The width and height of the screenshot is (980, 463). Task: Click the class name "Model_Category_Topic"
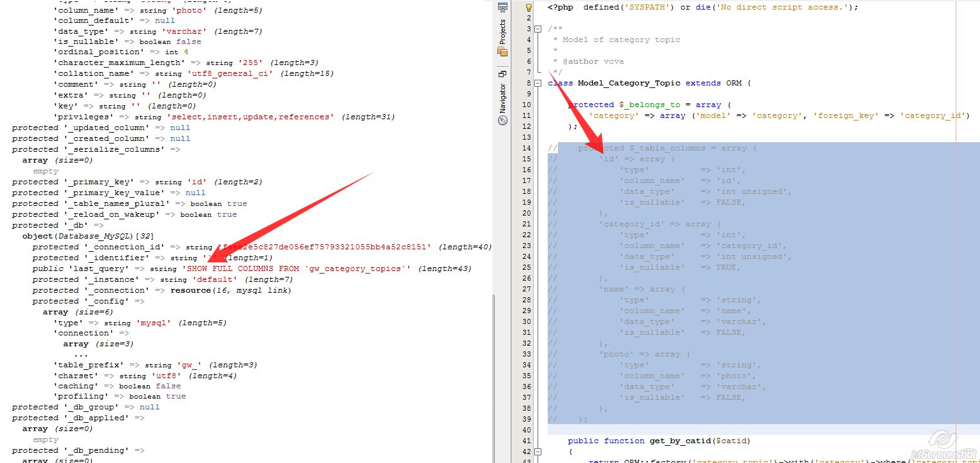[x=629, y=83]
